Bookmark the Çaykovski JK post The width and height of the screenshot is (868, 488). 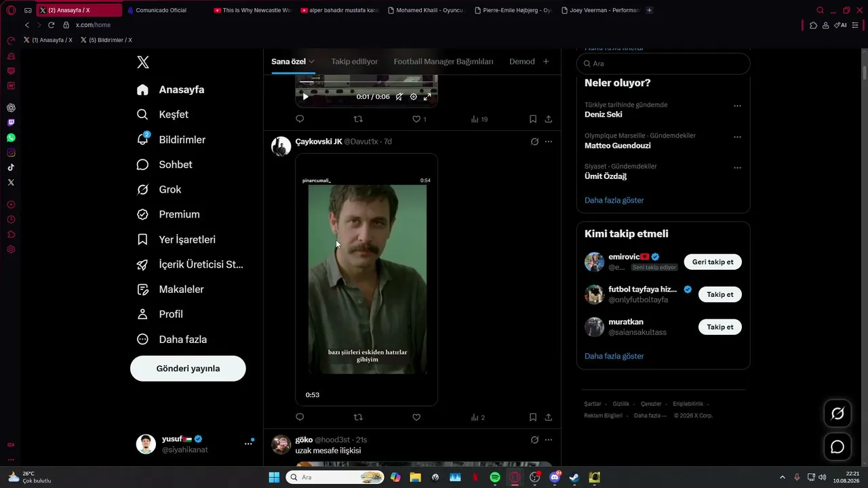coord(533,418)
